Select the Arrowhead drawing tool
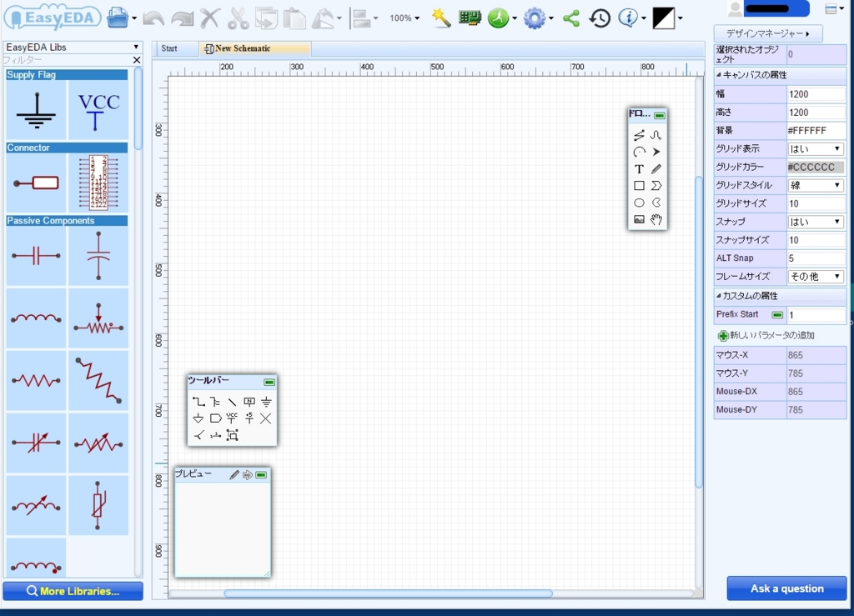 click(656, 152)
